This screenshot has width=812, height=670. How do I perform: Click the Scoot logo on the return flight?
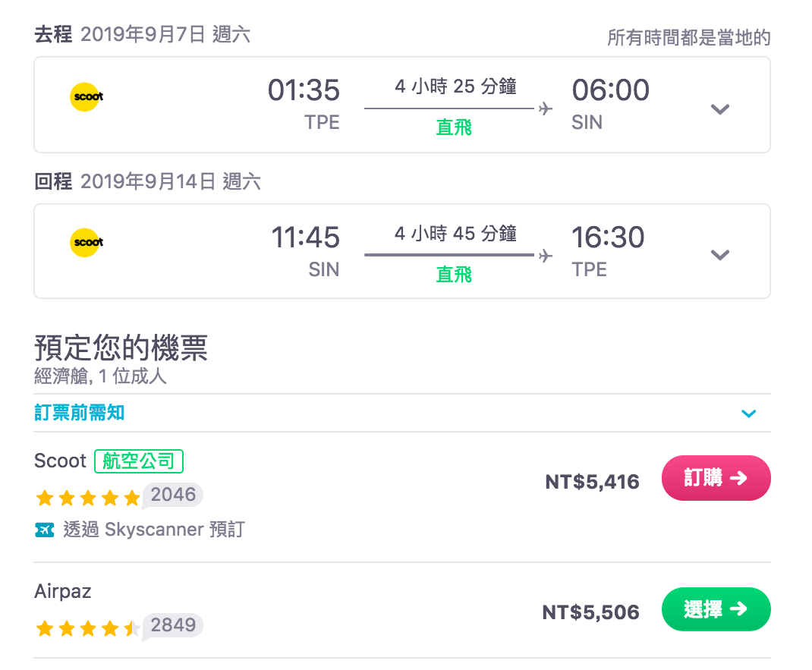click(87, 243)
